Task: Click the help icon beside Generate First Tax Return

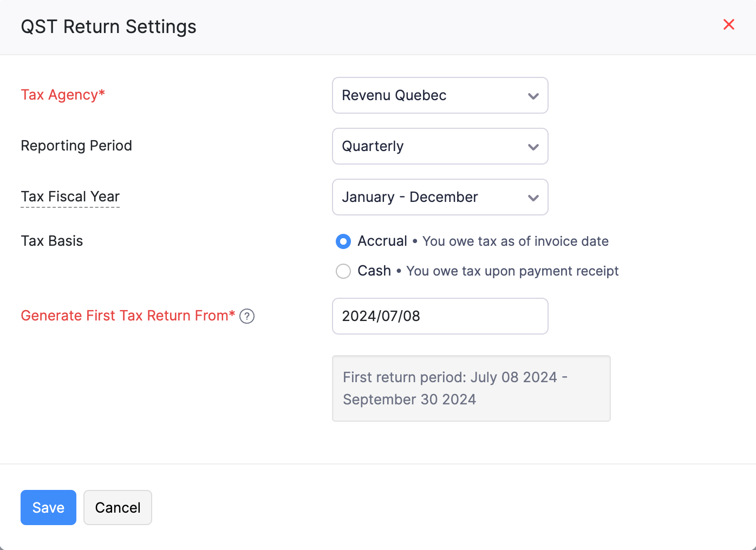Action: tap(247, 316)
